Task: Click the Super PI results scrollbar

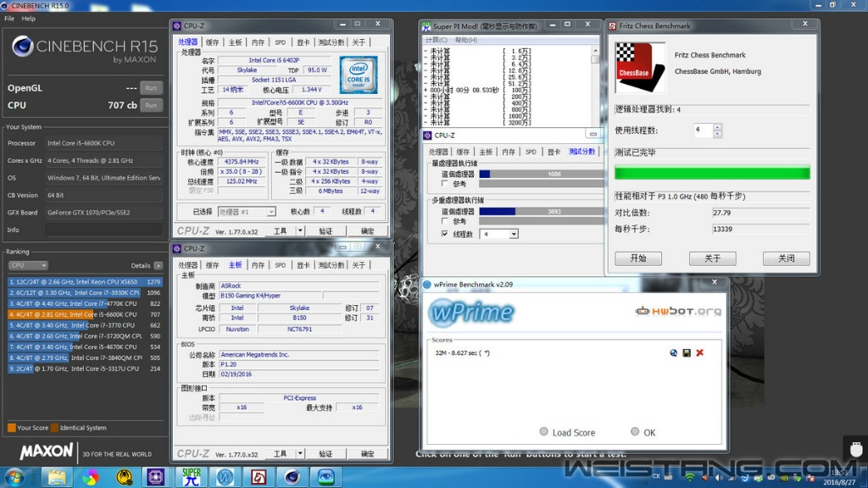Action: click(595, 86)
